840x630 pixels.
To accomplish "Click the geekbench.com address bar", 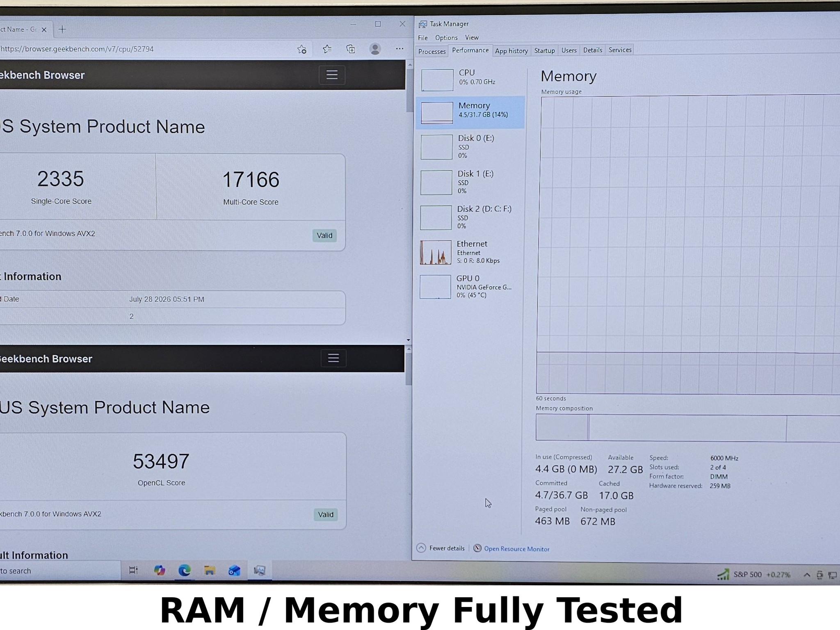I will pos(144,49).
